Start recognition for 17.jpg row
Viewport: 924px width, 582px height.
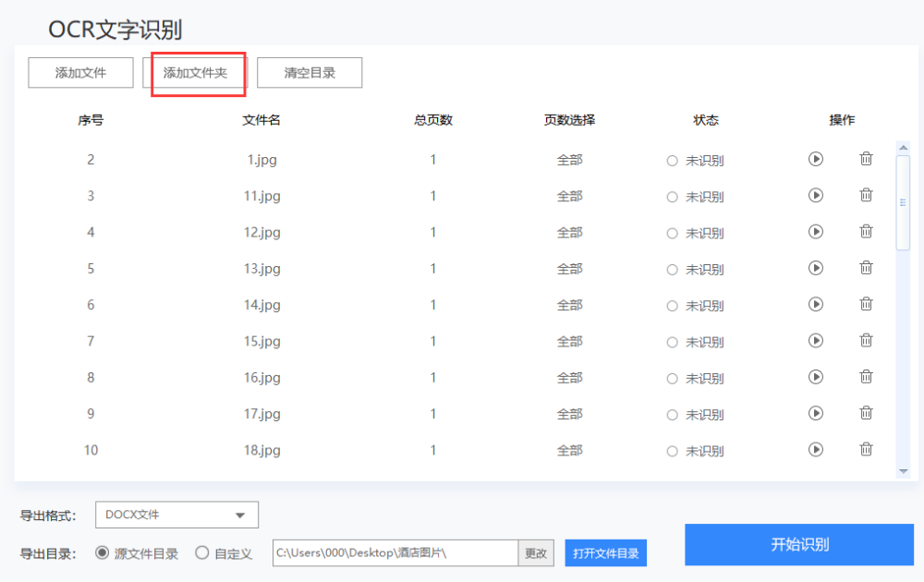click(816, 414)
